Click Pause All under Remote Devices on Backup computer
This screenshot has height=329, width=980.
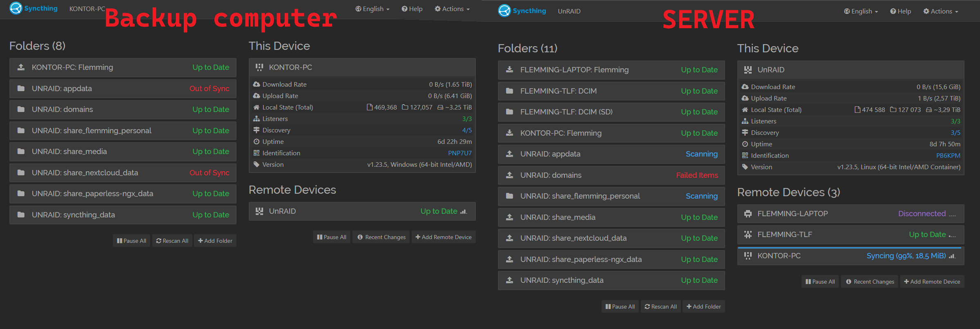tap(331, 237)
